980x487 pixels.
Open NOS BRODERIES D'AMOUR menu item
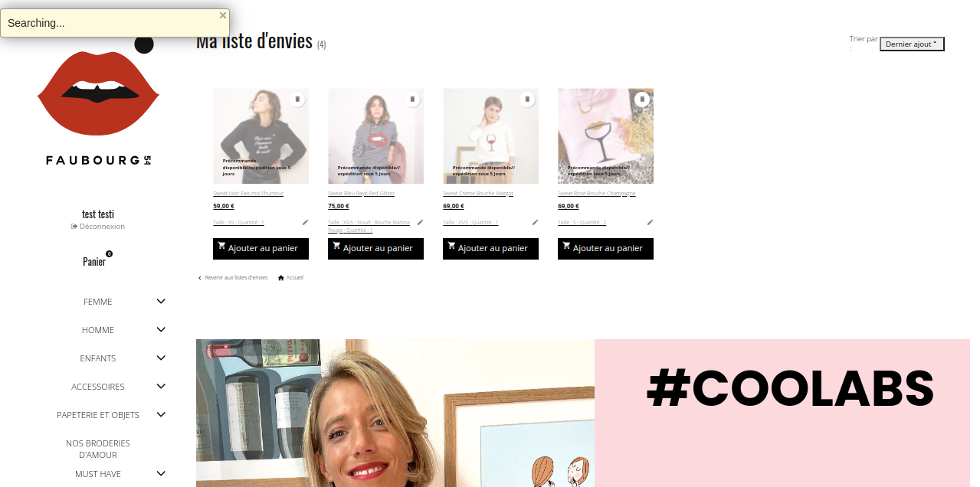(x=98, y=449)
